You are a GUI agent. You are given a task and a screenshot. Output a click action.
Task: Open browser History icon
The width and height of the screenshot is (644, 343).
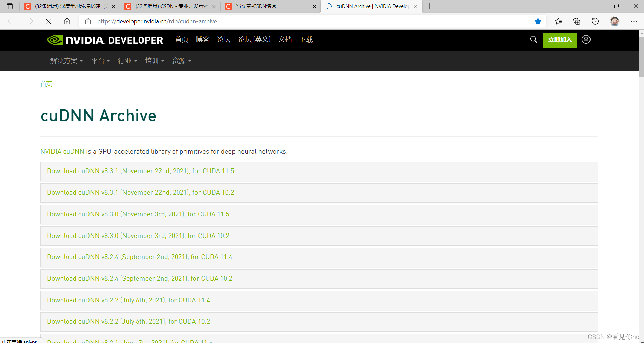595,21
